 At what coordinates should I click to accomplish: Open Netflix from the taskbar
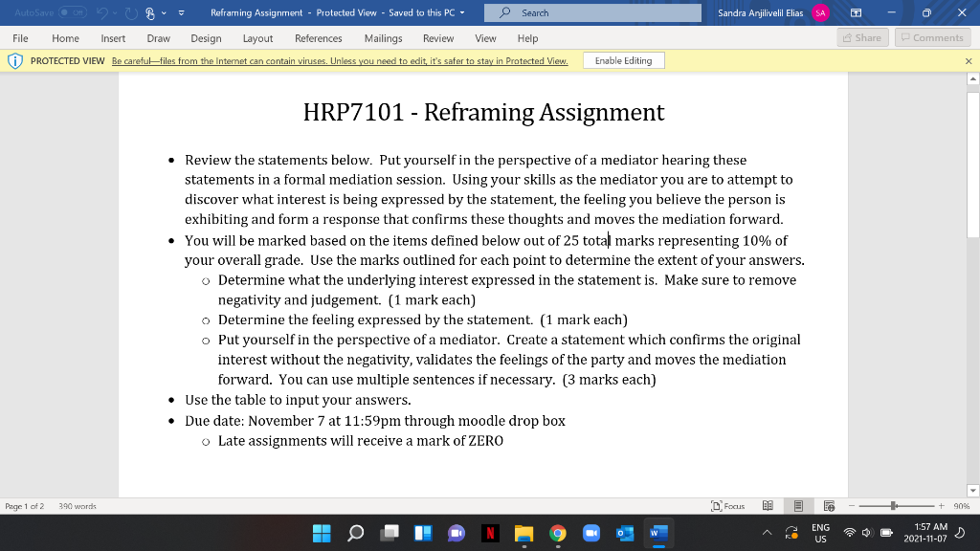coord(489,534)
